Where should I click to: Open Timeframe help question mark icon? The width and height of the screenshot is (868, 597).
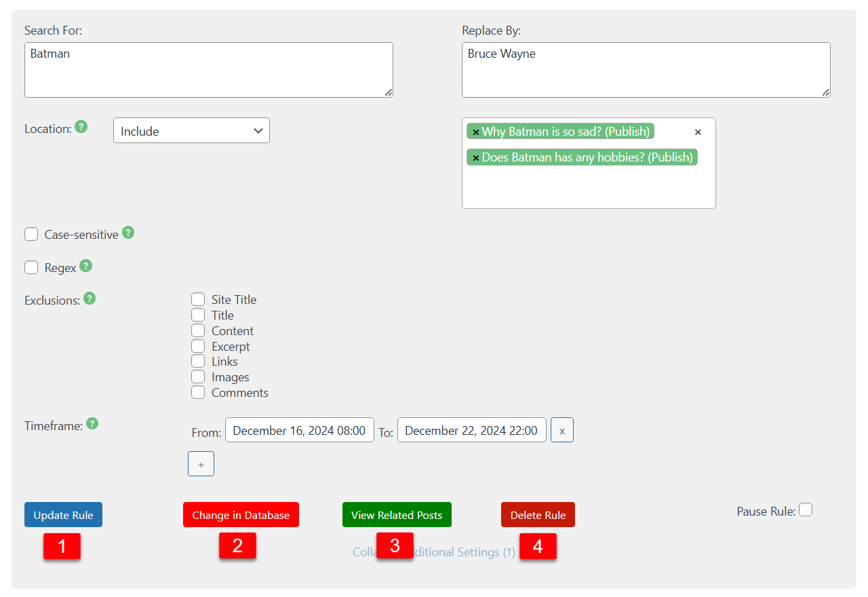(x=92, y=424)
